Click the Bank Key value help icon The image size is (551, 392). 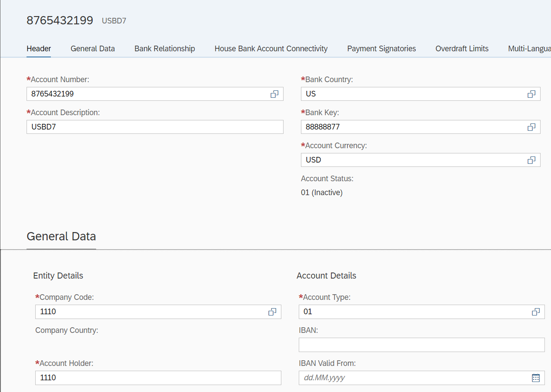coord(531,127)
